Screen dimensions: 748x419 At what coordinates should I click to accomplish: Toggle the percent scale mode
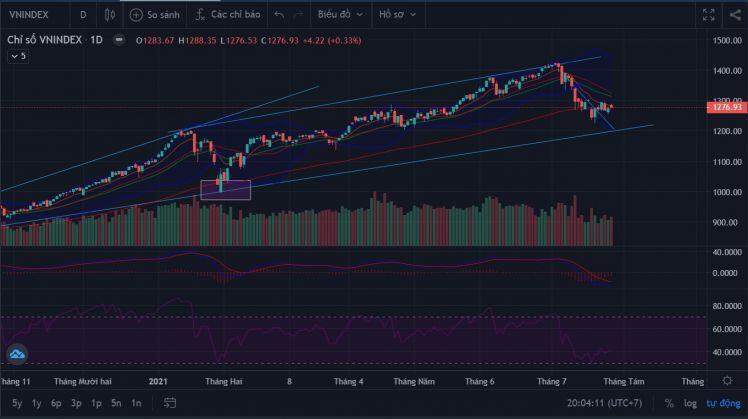pyautogui.click(x=669, y=403)
